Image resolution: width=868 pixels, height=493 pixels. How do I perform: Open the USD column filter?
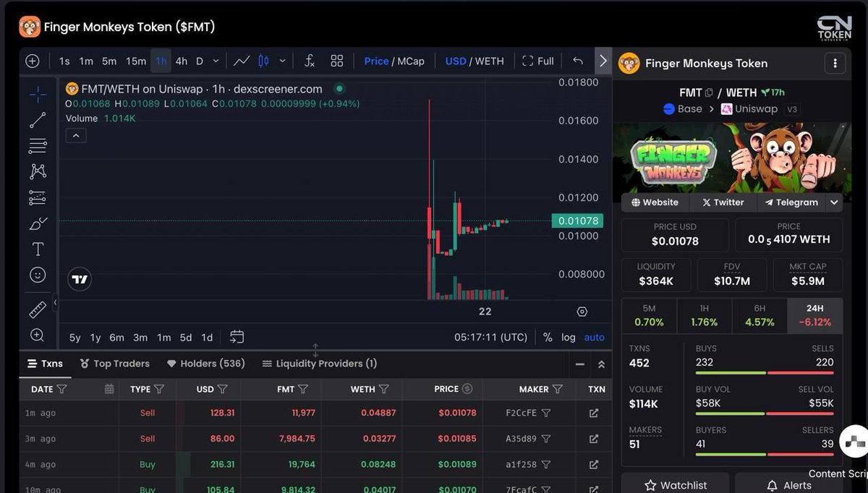coord(223,389)
